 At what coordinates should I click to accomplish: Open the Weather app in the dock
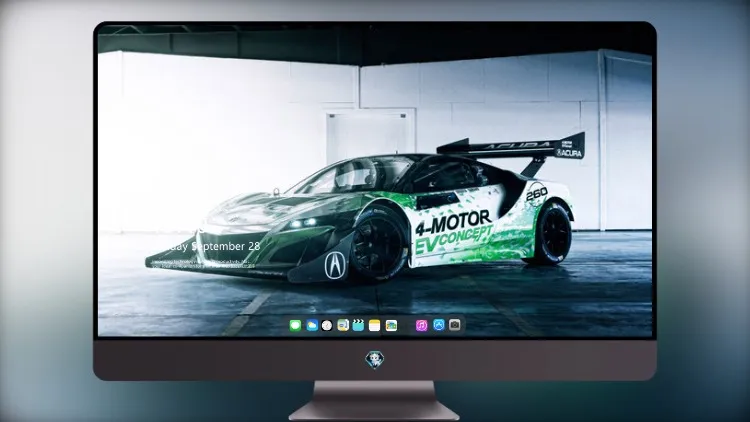coord(311,325)
